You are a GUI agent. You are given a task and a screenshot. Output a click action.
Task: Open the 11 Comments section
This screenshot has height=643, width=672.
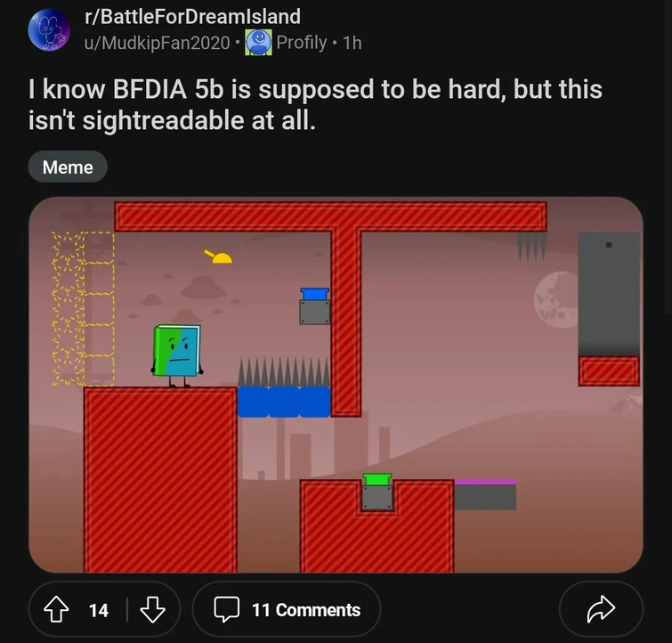tap(287, 609)
